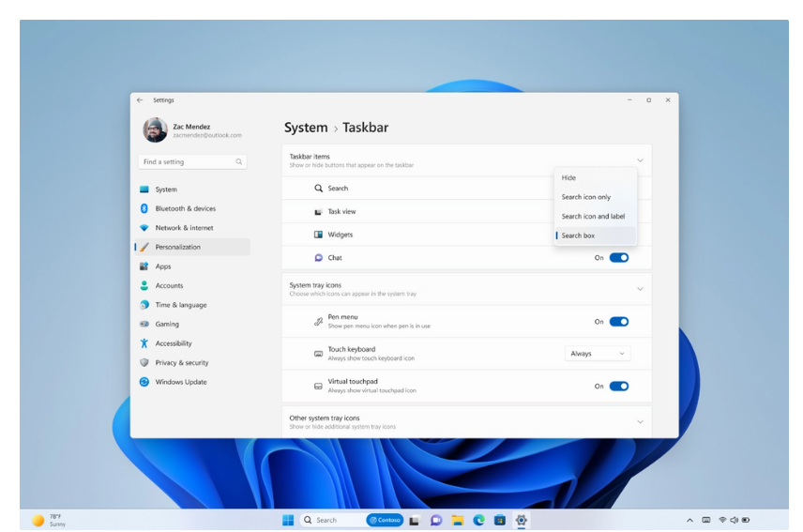Open the weather widget on taskbar

[x=50, y=520]
